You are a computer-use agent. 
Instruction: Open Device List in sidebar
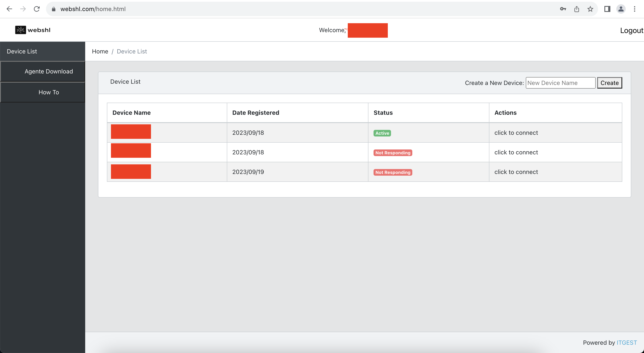tap(22, 51)
